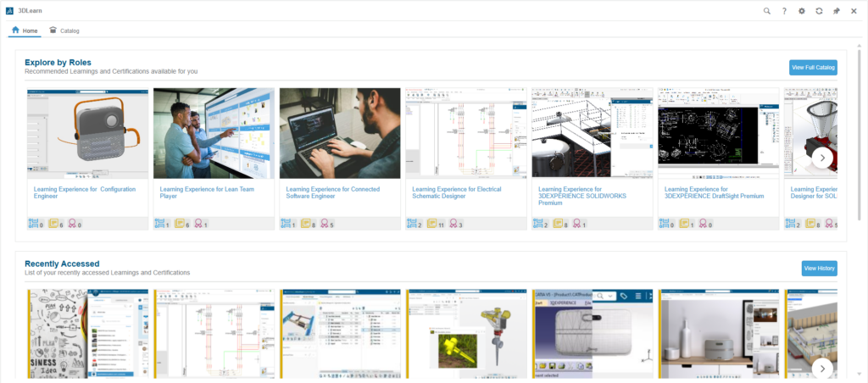Click recently accessed thumbnail with white vase

click(x=719, y=334)
